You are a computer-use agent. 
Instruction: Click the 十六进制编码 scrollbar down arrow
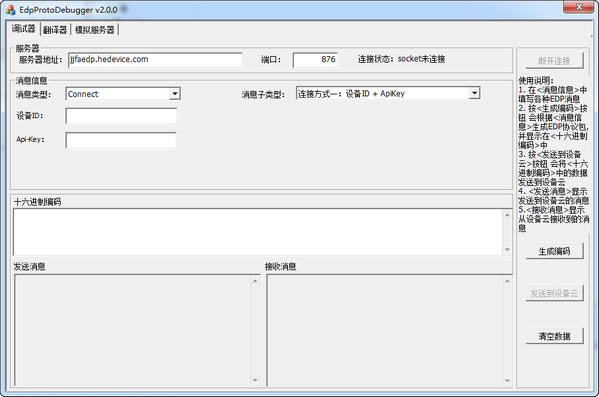pos(507,250)
